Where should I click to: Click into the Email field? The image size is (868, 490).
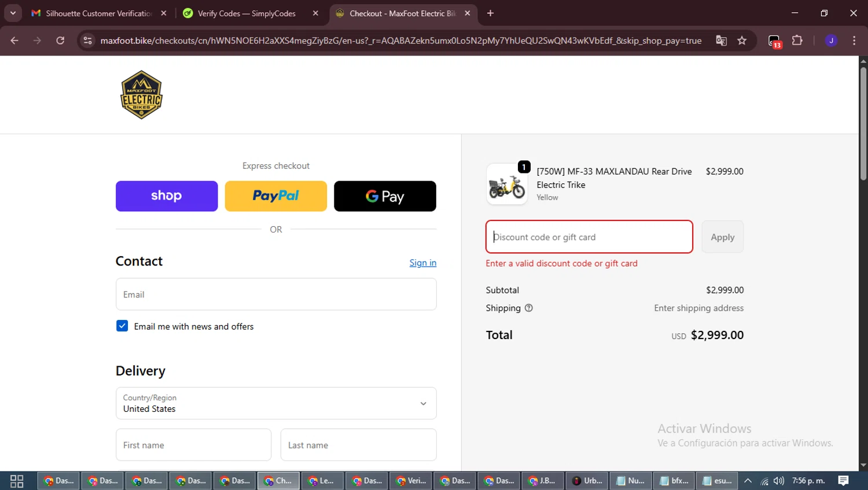click(276, 294)
